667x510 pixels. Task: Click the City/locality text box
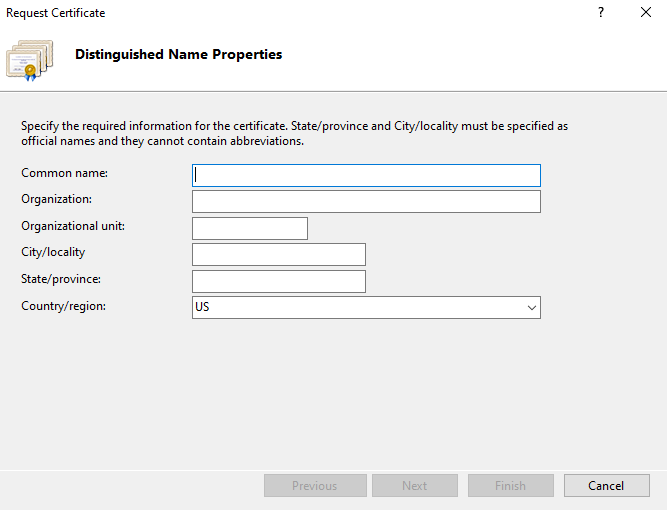[x=278, y=254]
